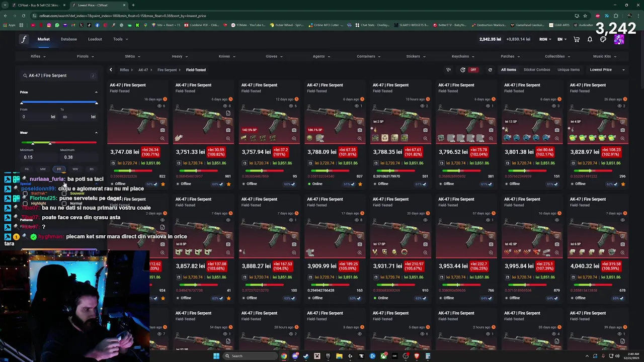Toggle the MW wear filter

(43, 169)
